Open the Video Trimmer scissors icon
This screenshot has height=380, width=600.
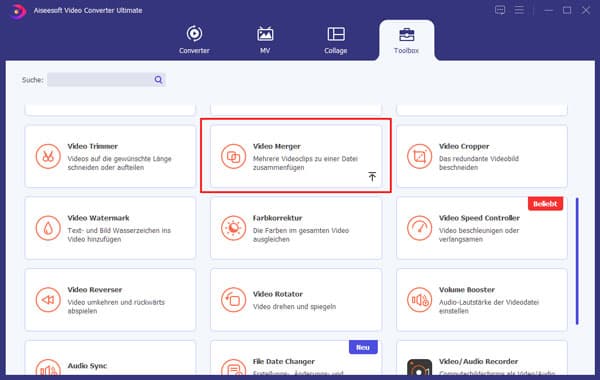(x=48, y=156)
